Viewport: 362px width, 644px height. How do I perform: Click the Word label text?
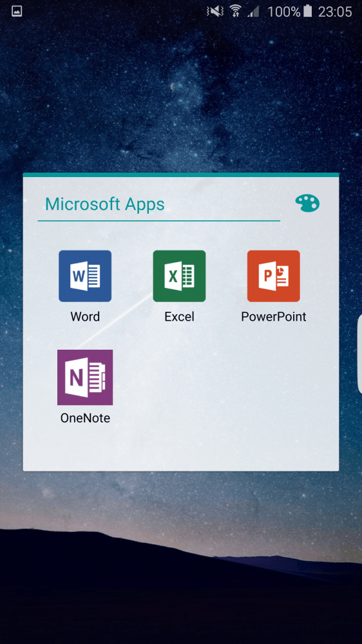pos(85,317)
